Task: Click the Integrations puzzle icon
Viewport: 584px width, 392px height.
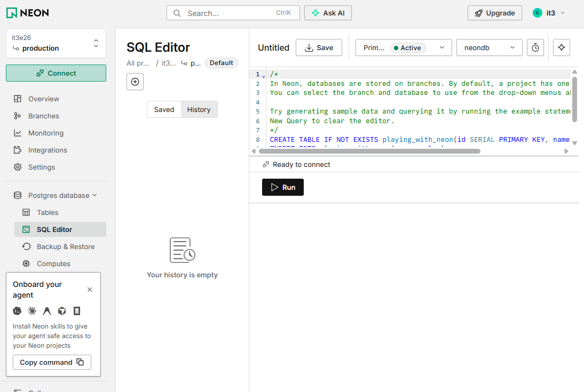Action: [x=18, y=150]
